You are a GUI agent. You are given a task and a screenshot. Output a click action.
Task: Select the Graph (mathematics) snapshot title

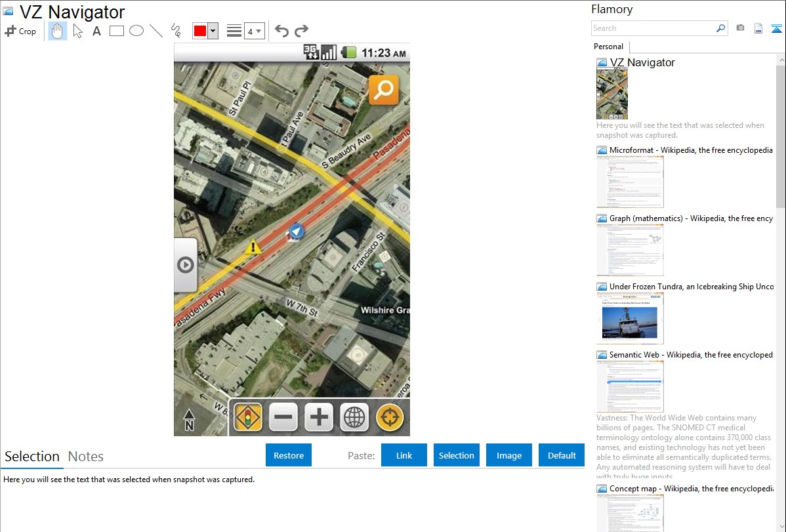click(691, 218)
